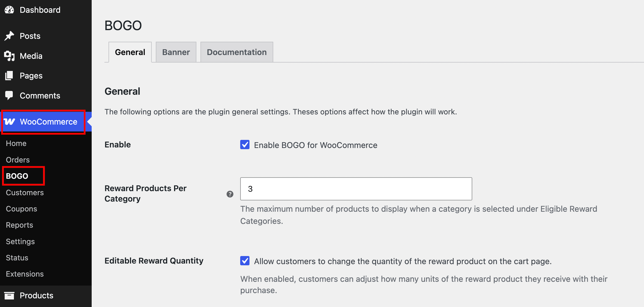Click the 'The following options are the plugin' description

coord(281,112)
